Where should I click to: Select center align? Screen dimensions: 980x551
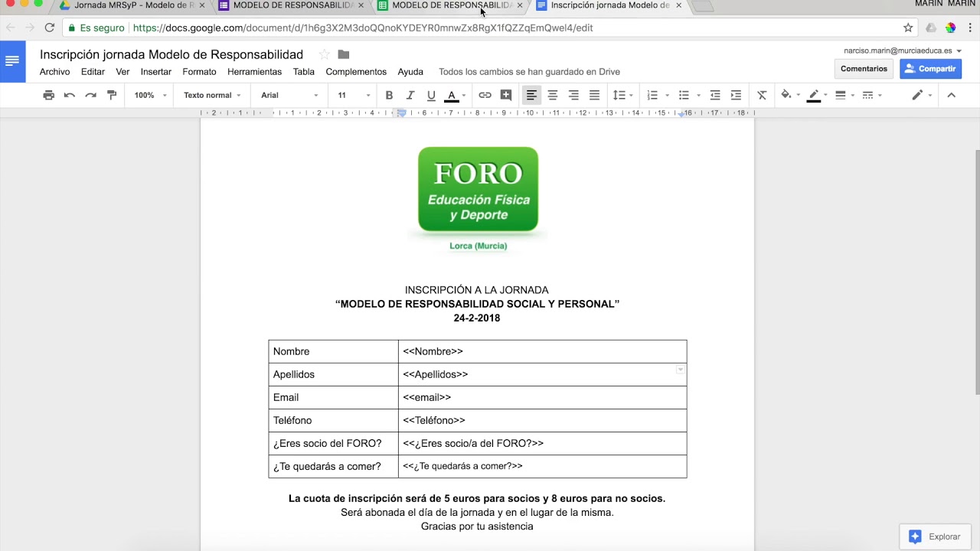tap(552, 95)
